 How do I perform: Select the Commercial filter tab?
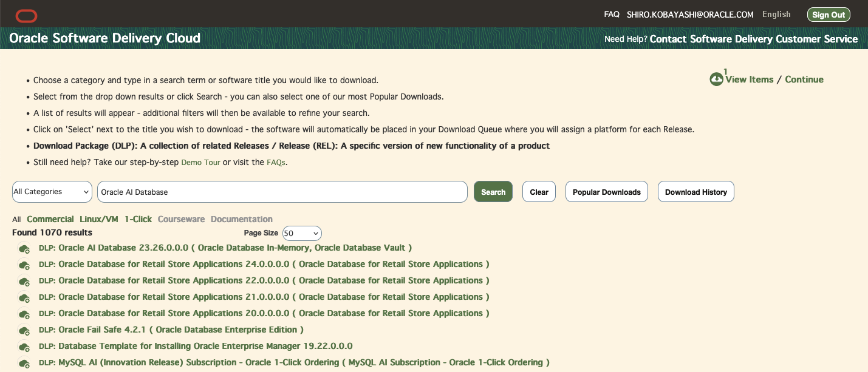[50, 219]
